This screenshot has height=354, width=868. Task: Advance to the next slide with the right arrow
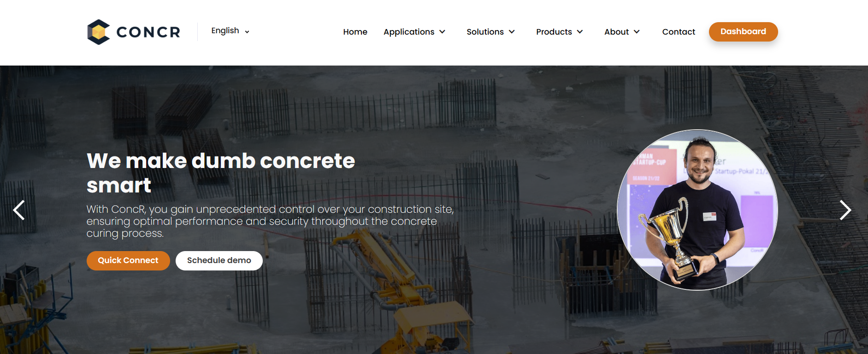[845, 210]
